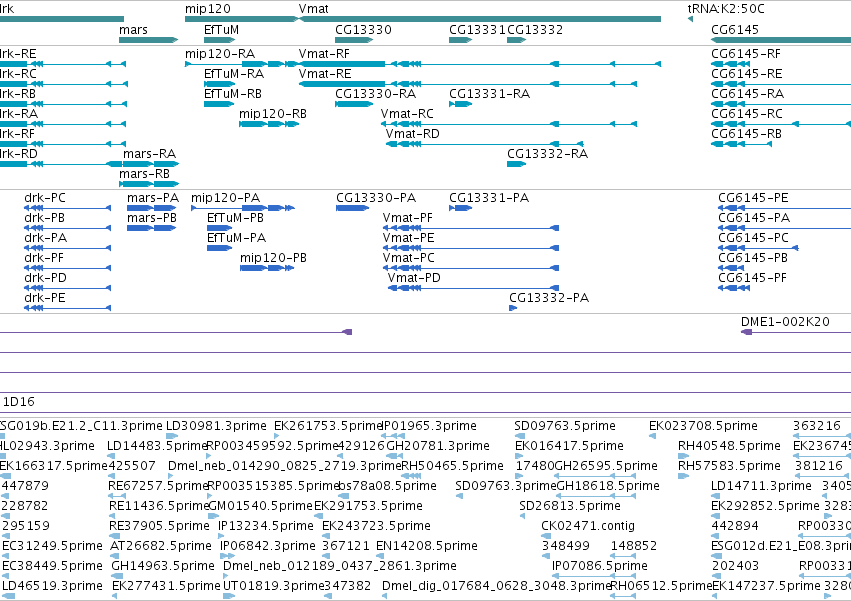Viewport: 851px width, 601px height.
Task: Select the CG13330 gene feature
Action: click(354, 40)
